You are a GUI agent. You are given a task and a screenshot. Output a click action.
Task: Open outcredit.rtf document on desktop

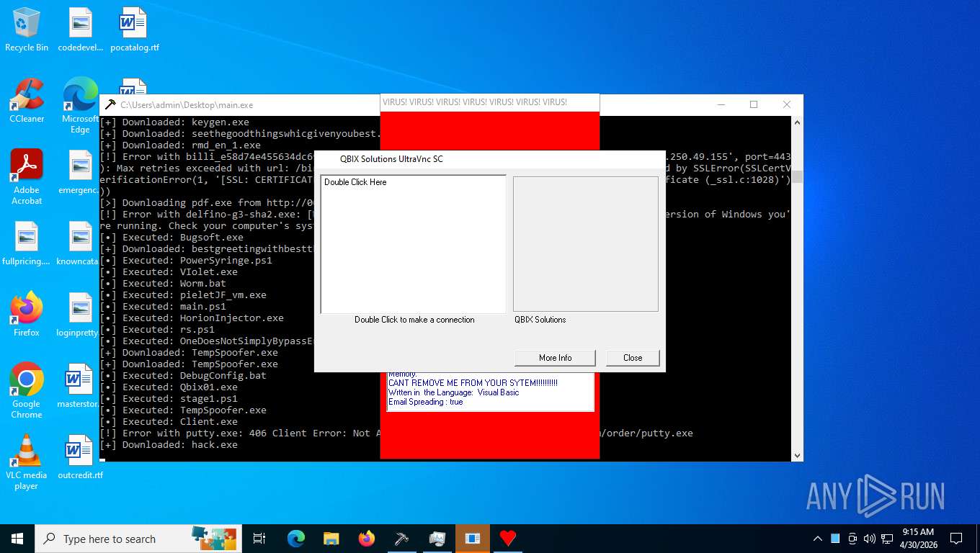tap(80, 457)
